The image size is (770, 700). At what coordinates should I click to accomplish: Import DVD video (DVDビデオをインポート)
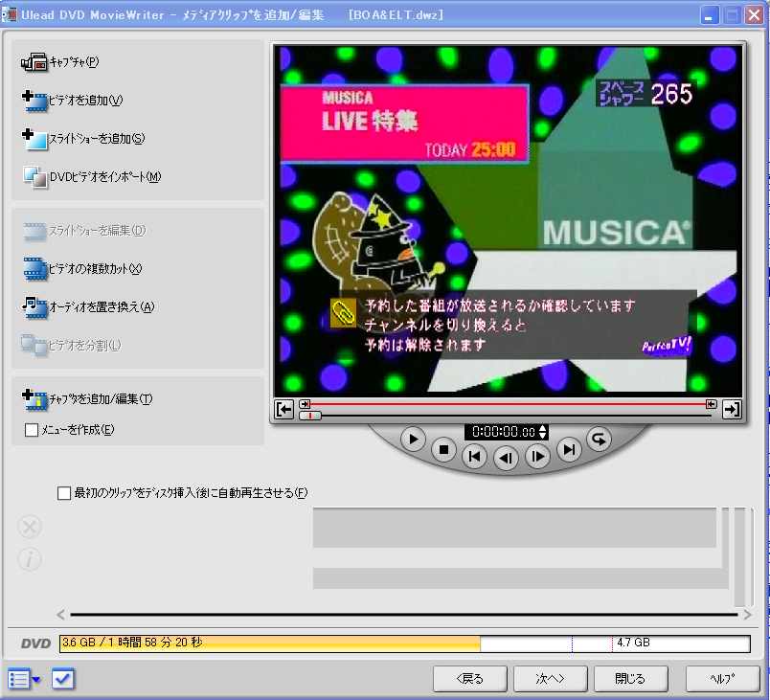[x=92, y=177]
